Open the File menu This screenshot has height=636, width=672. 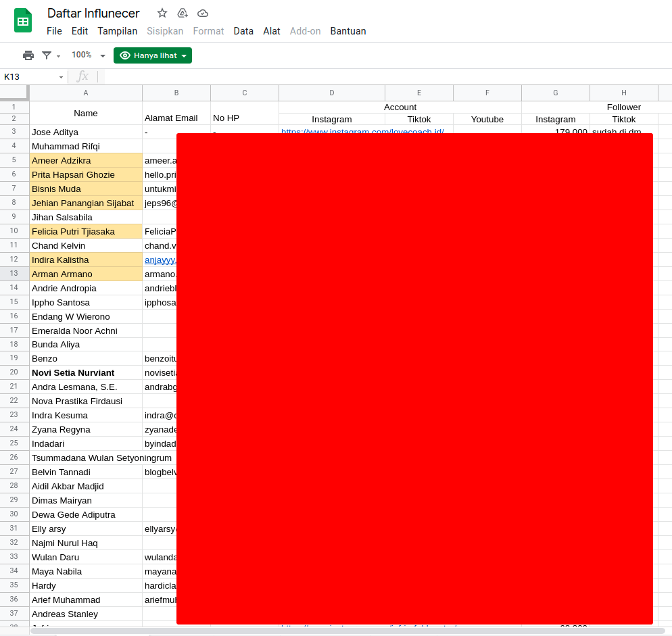[x=54, y=31]
